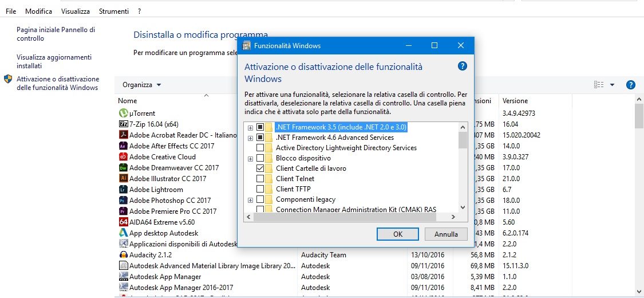Click the Adobe Premiere Pro CC 2017 icon
Viewport: 644px width, 298px height.
click(x=123, y=211)
